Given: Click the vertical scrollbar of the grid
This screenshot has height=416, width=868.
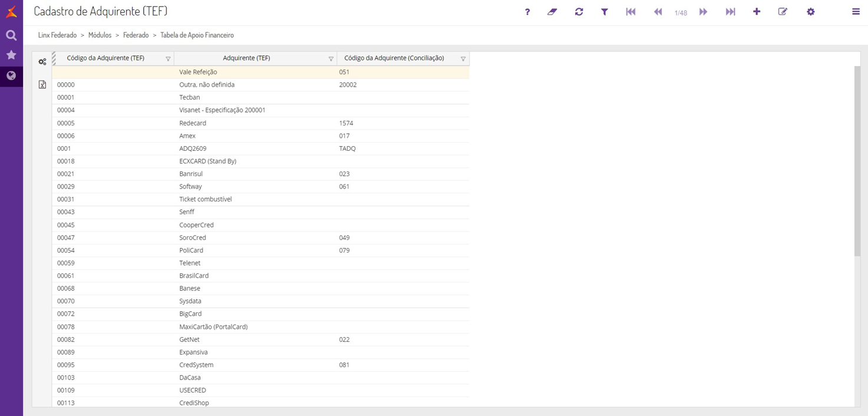Looking at the screenshot, I should (857, 160).
